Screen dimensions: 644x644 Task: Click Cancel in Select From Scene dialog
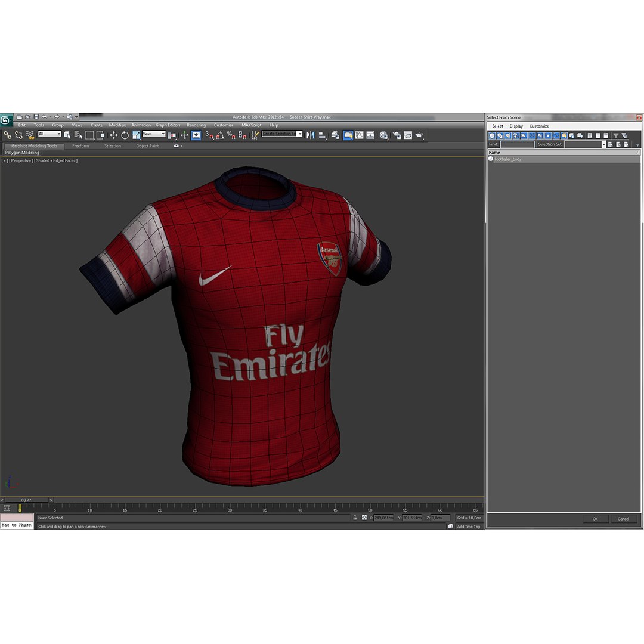pos(623,519)
